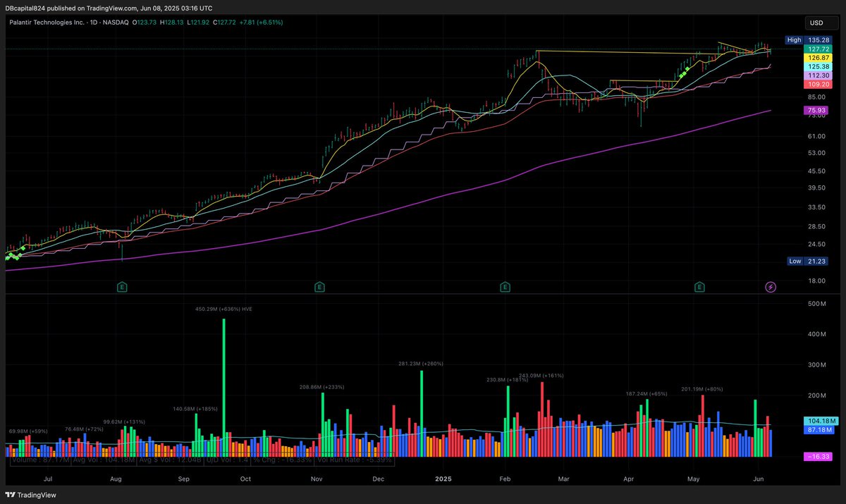This screenshot has width=846, height=504.
Task: Click the Dec label on time axis
Action: 379,478
